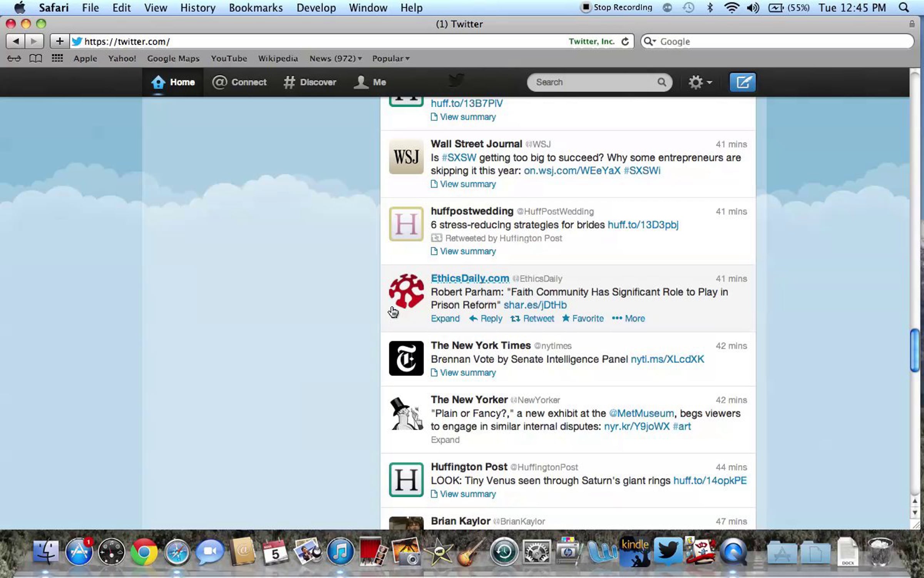The height and width of the screenshot is (578, 924).
Task: Open the News (972) bookmarks dropdown
Action: tap(336, 59)
